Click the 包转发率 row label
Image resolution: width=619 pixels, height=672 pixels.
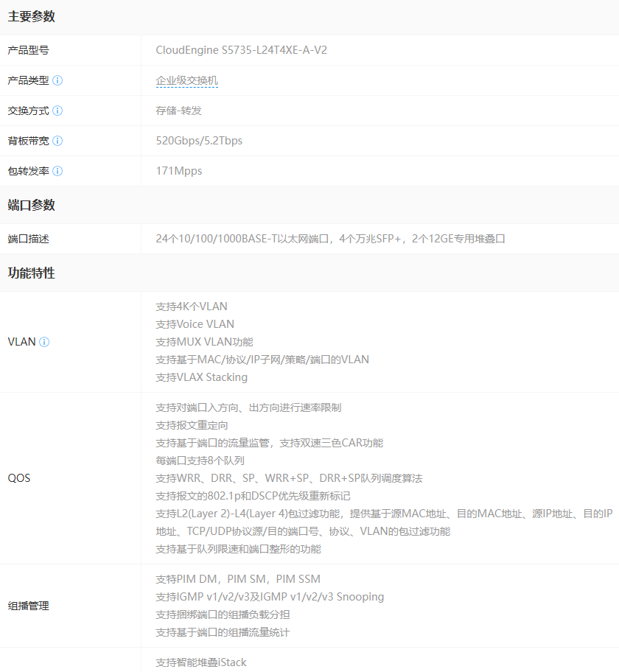coord(28,171)
